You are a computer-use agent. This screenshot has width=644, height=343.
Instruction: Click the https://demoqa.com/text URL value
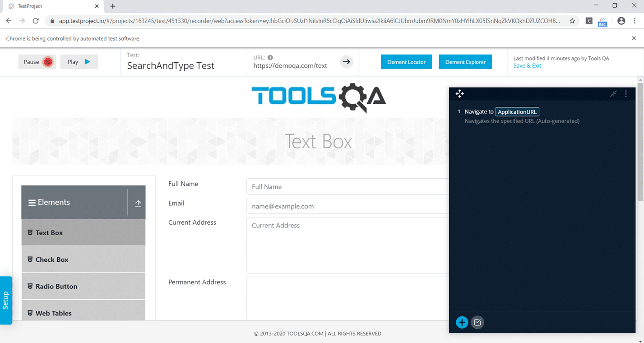[x=290, y=65]
